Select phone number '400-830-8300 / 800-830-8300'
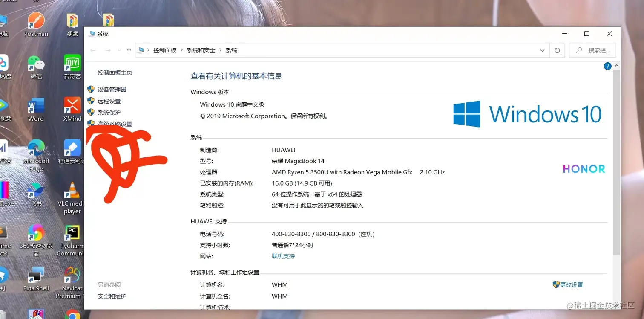Image resolution: width=644 pixels, height=319 pixels. coord(313,234)
